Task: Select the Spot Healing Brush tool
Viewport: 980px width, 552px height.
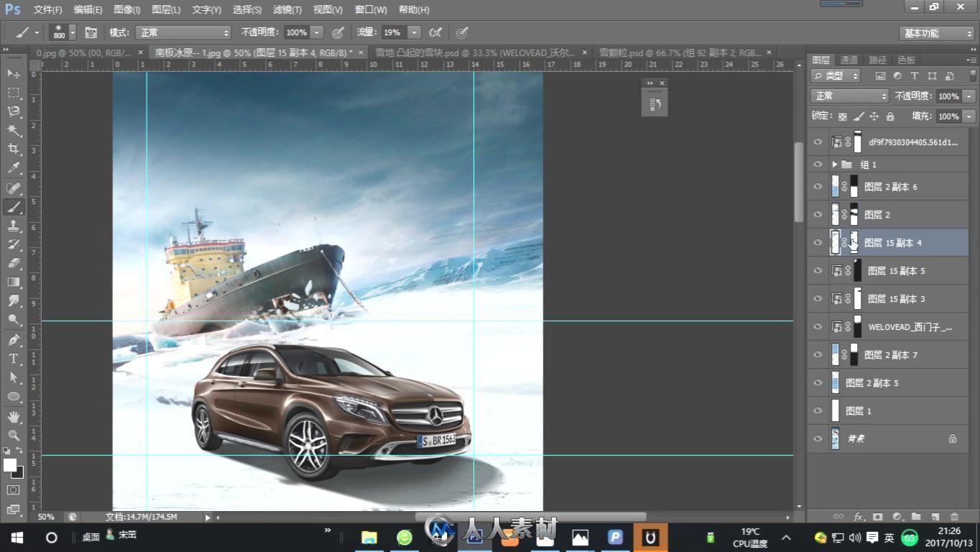Action: [13, 188]
